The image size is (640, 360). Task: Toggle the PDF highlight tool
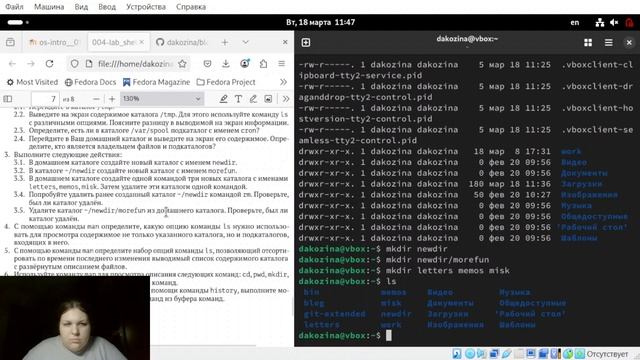click(224, 99)
